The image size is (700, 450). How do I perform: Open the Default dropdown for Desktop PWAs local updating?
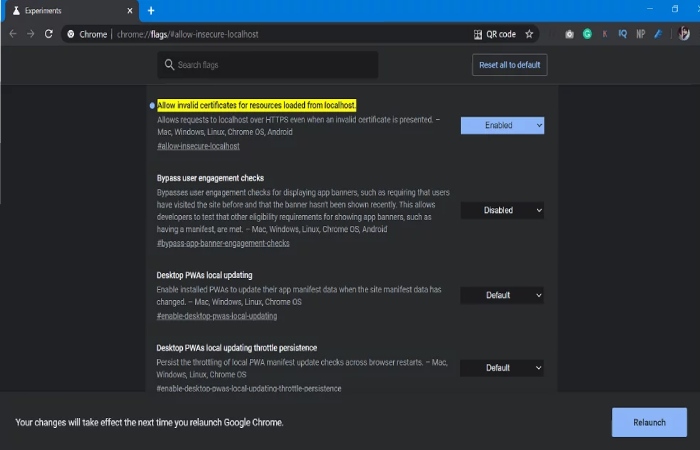coord(502,295)
